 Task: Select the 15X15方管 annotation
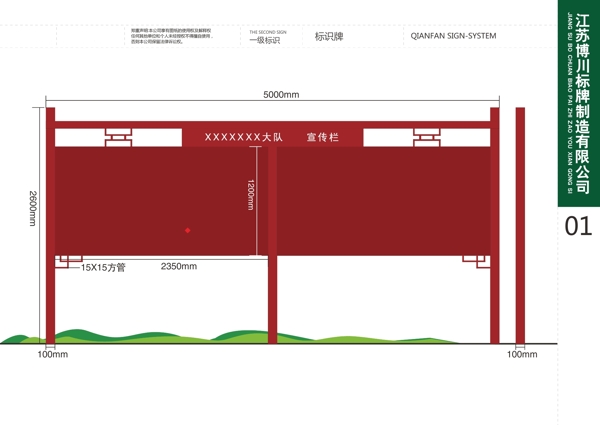coord(103,268)
